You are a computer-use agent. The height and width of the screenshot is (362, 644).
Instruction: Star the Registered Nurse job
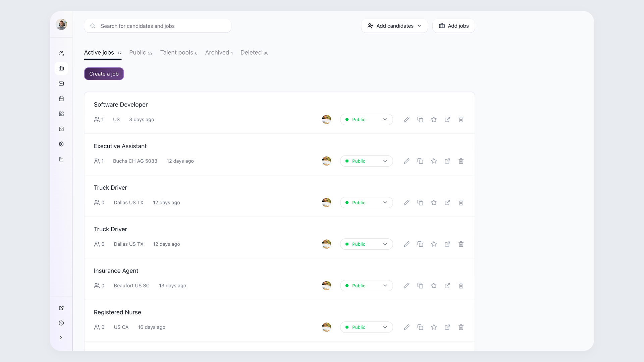point(434,327)
